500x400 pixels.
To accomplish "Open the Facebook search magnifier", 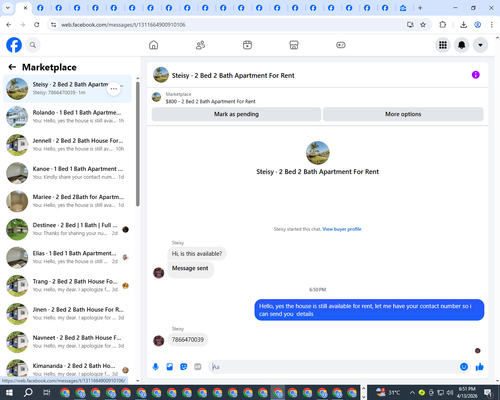I will click(x=33, y=45).
